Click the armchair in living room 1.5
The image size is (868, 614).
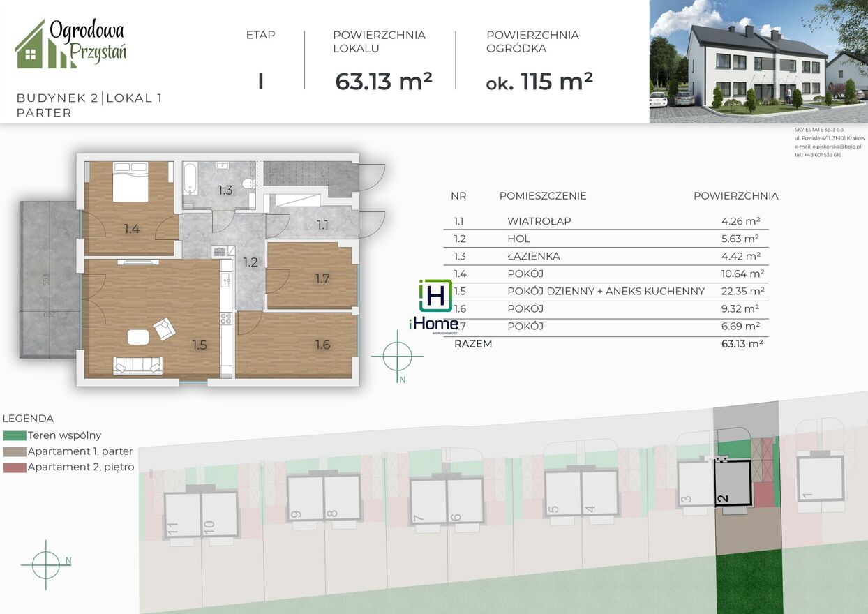[164, 328]
